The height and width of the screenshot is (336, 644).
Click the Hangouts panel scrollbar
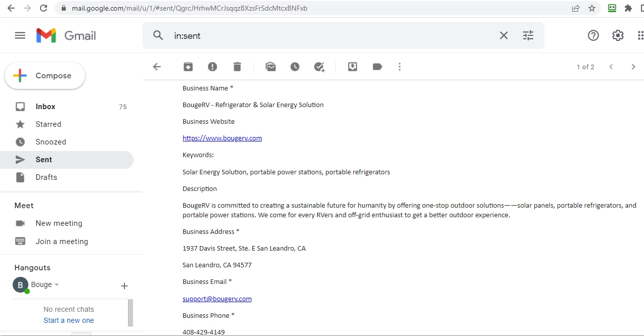(131, 313)
